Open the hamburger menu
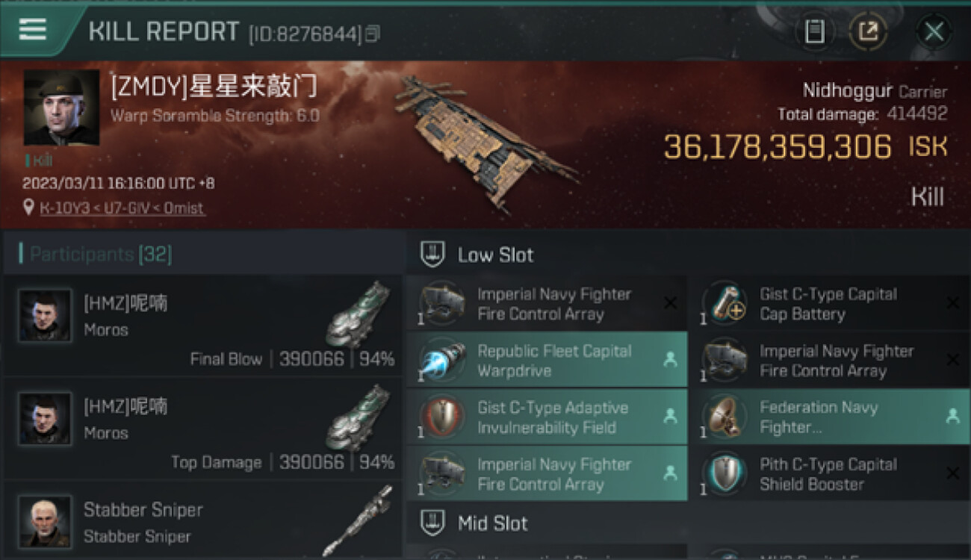 click(33, 29)
